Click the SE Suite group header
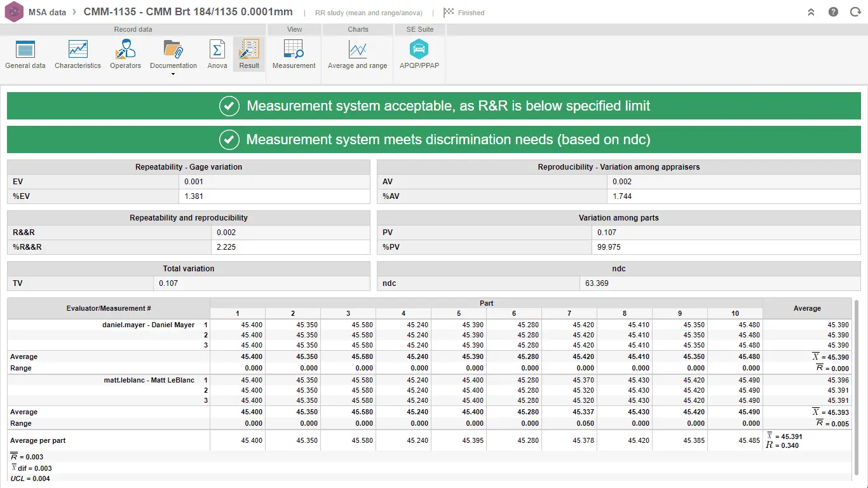This screenshot has width=868, height=488. click(x=419, y=29)
